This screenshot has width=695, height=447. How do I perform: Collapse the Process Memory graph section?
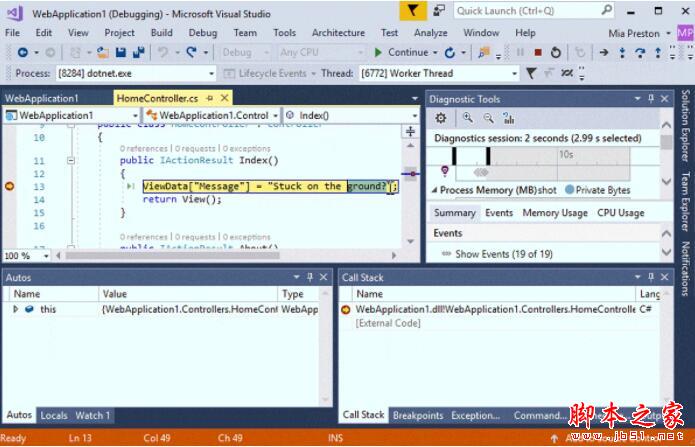point(434,190)
